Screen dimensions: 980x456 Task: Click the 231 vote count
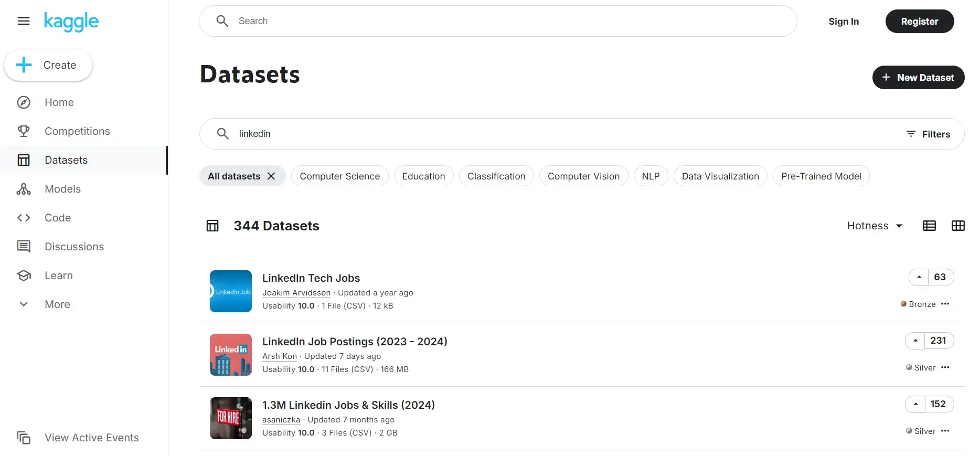click(x=939, y=341)
